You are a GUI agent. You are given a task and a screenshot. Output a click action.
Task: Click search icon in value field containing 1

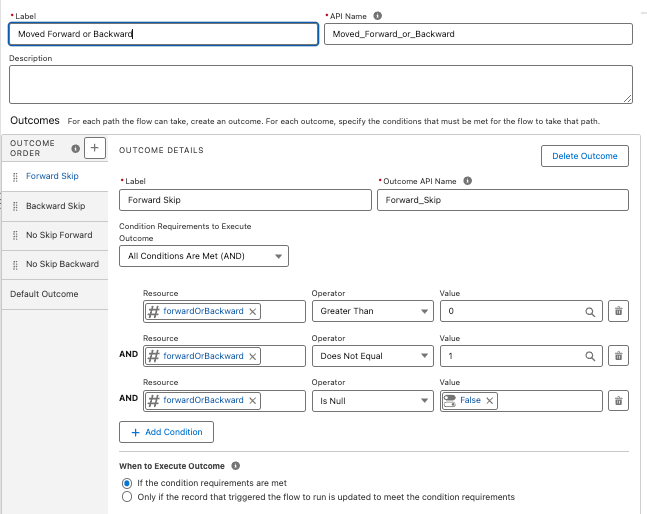(x=590, y=356)
